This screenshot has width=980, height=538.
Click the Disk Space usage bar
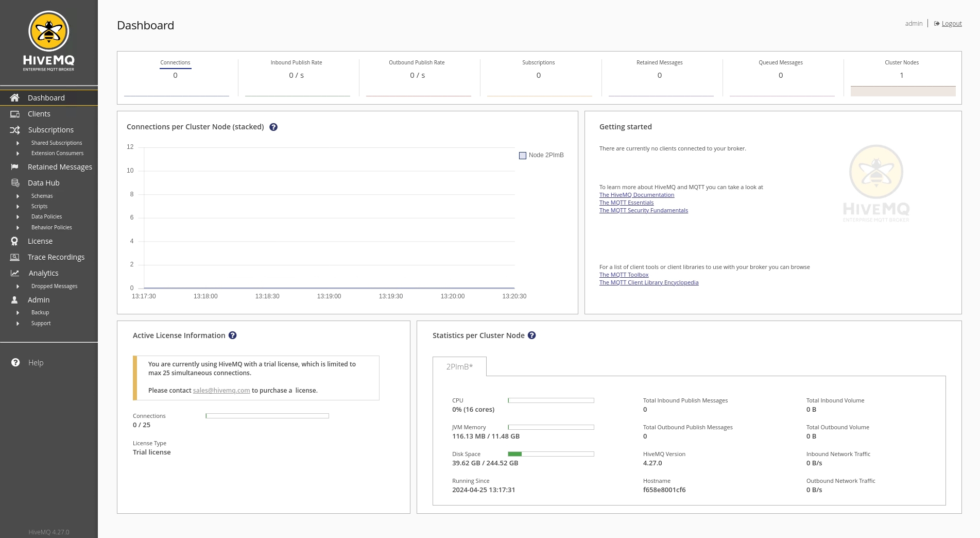551,454
